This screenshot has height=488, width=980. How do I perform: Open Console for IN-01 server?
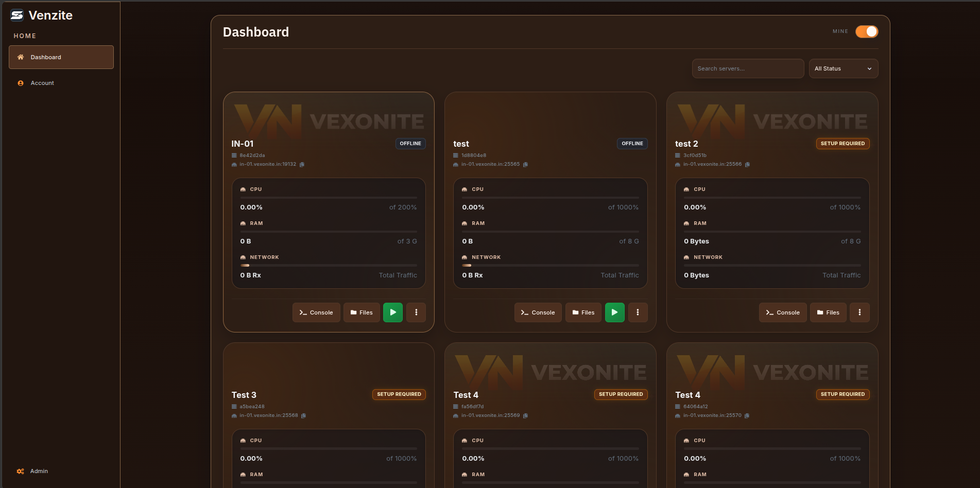(x=316, y=312)
